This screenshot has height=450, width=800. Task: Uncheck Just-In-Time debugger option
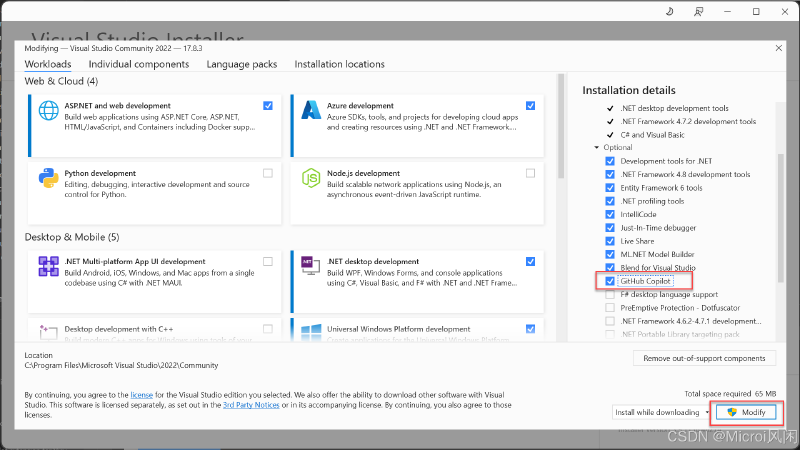(x=610, y=228)
